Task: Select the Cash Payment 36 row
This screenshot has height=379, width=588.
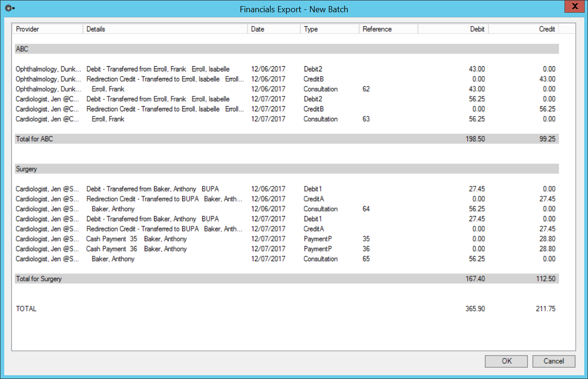Action: 286,248
